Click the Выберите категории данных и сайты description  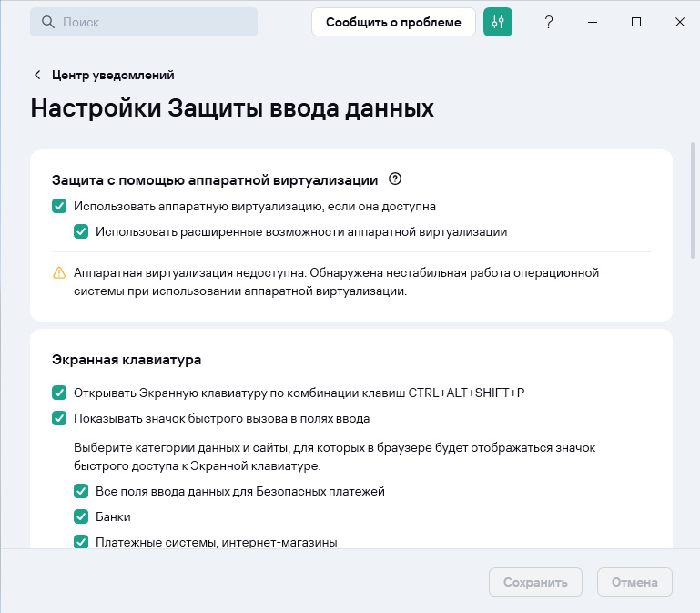[x=334, y=456]
